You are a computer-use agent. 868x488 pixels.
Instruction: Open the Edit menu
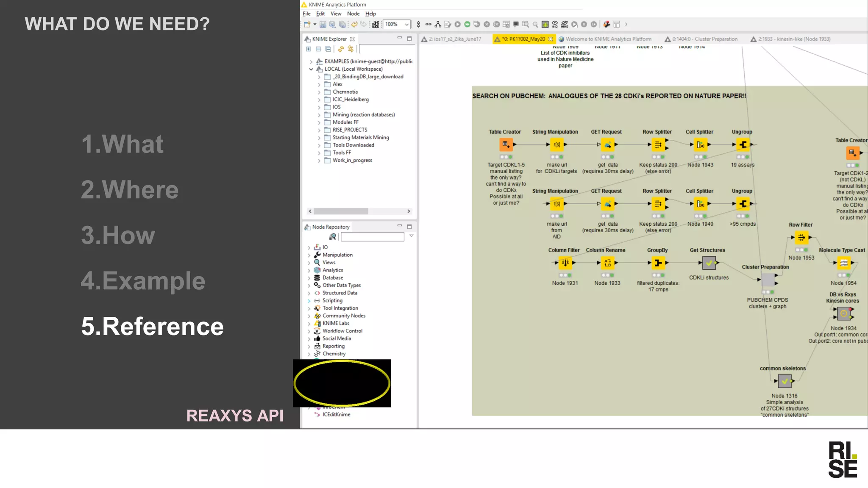[320, 14]
